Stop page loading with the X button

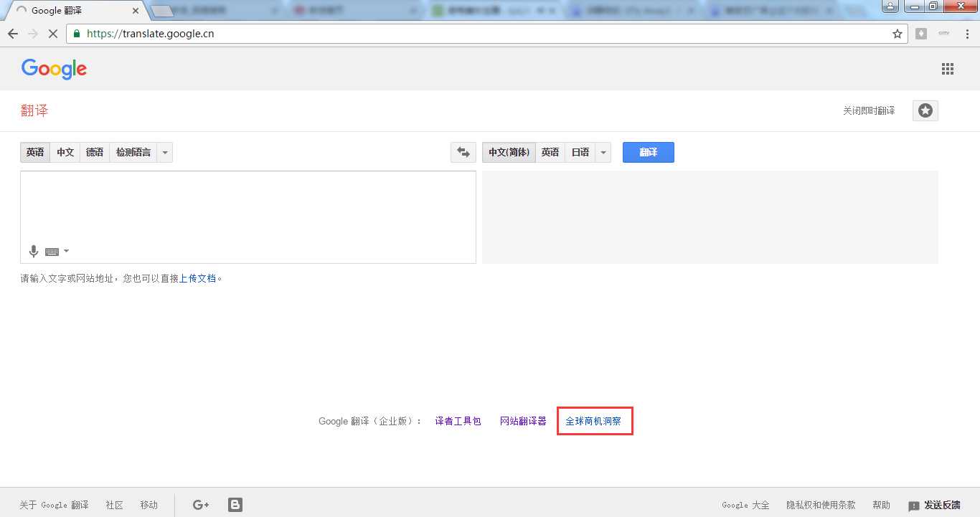pos(55,34)
